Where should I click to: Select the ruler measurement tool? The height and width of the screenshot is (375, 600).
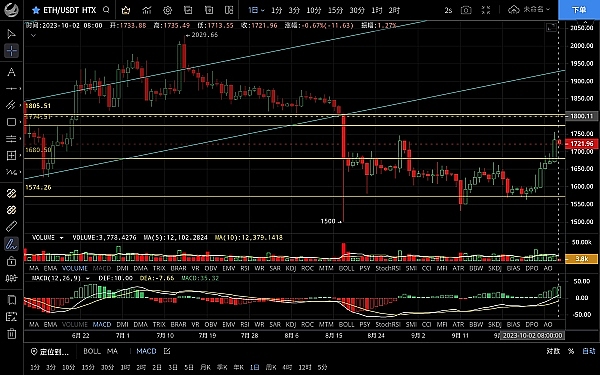coord(11,226)
